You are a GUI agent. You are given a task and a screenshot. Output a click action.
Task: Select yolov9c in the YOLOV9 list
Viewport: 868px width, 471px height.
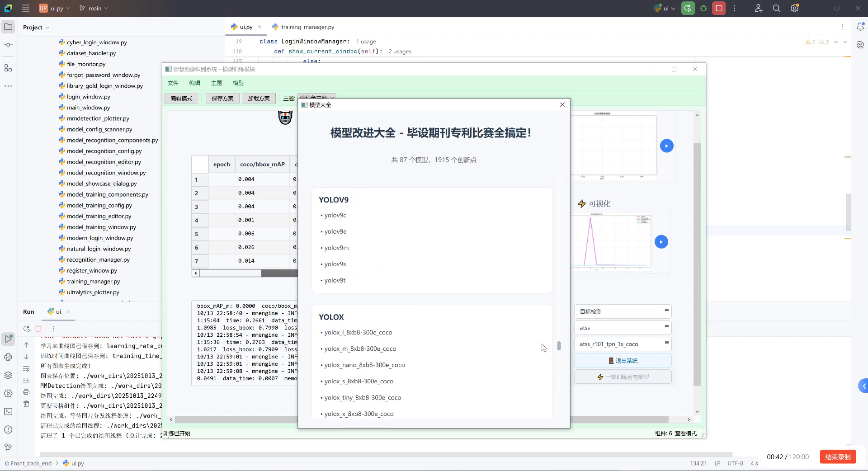[335, 215]
